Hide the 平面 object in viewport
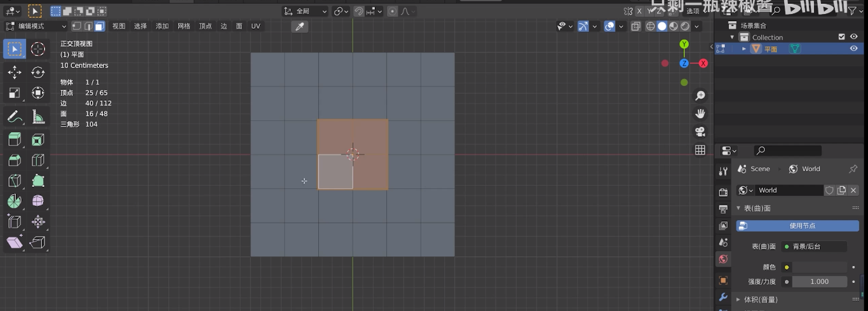Viewport: 868px width, 311px height. coord(853,48)
